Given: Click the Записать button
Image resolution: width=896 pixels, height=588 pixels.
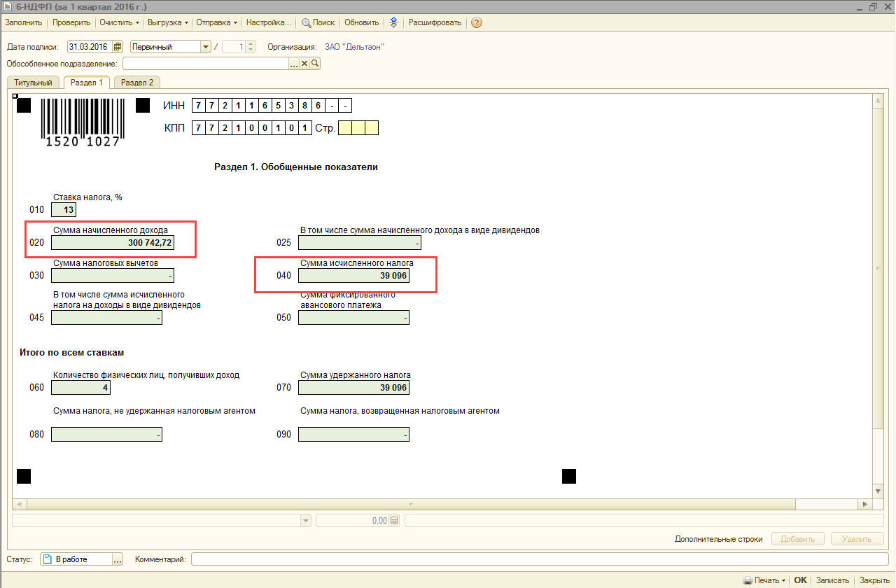Looking at the screenshot, I should [x=833, y=580].
